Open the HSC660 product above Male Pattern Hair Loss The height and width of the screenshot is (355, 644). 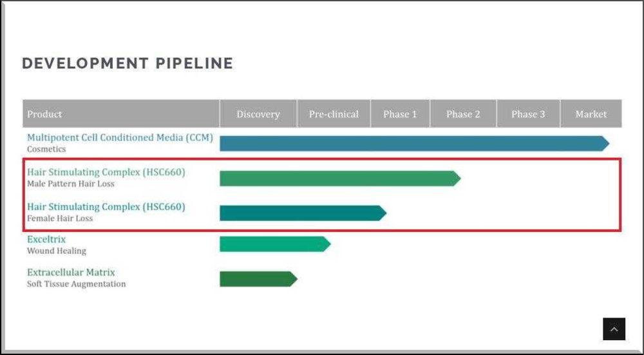point(106,172)
